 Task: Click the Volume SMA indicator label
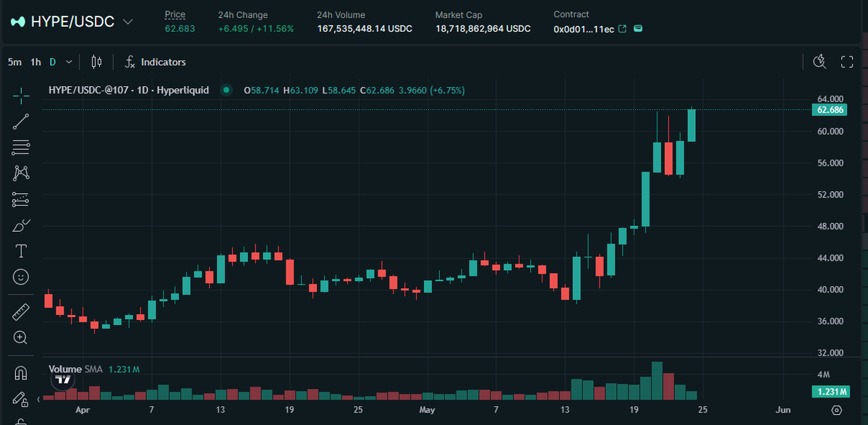(x=75, y=369)
